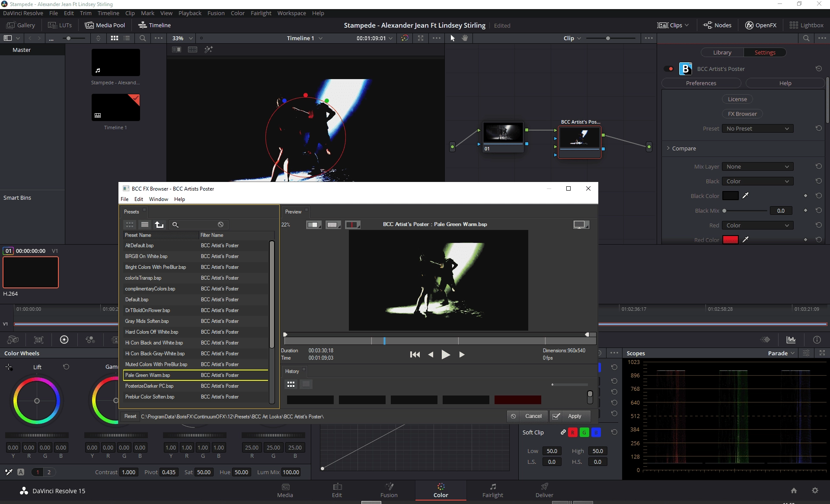Open the Fusion menu

coord(216,13)
